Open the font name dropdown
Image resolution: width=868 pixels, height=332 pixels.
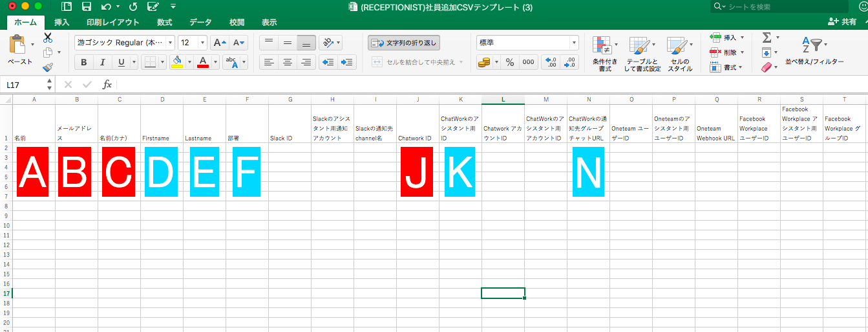point(170,43)
